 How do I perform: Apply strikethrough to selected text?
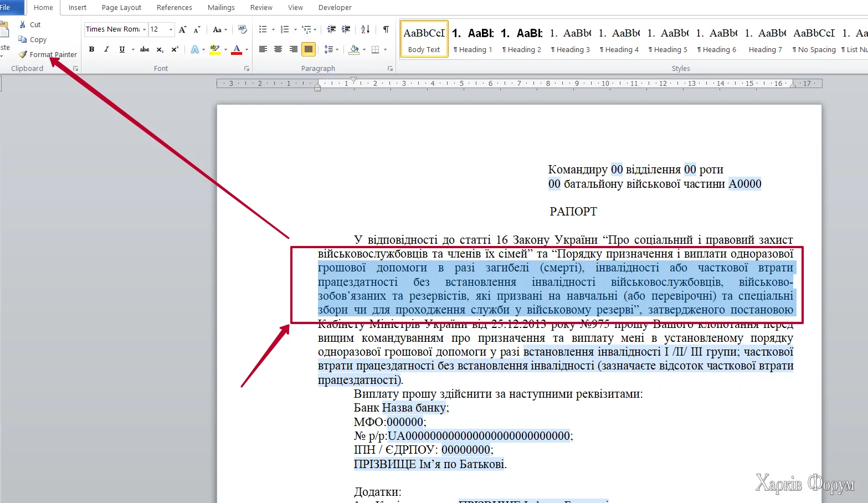pos(145,49)
